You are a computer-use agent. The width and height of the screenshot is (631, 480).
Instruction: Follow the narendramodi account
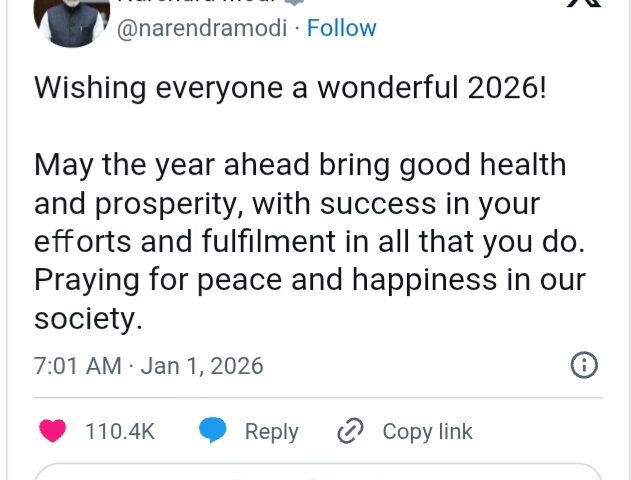tap(342, 28)
